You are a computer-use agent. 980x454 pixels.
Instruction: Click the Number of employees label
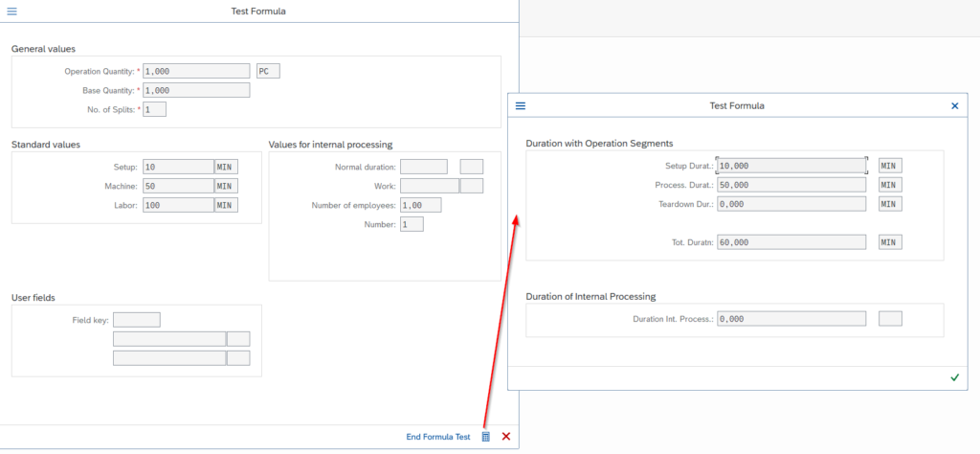pos(353,205)
